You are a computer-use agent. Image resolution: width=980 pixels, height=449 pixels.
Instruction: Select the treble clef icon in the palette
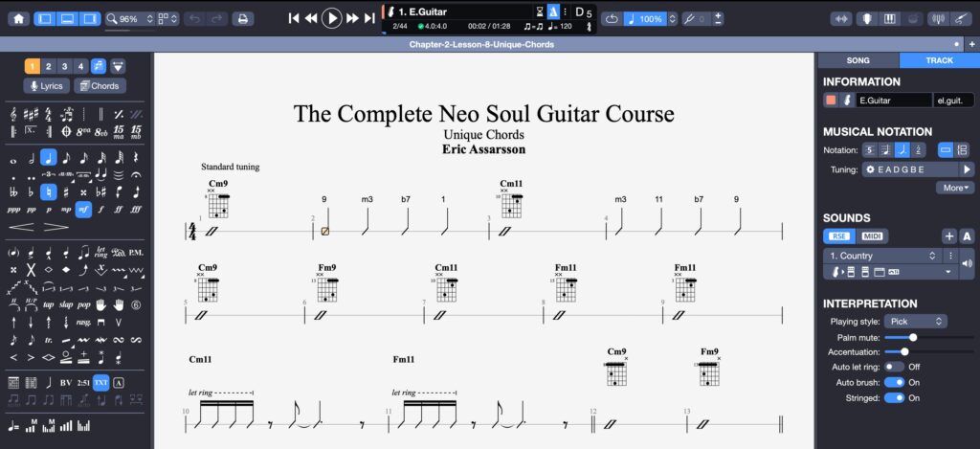coord(14,113)
